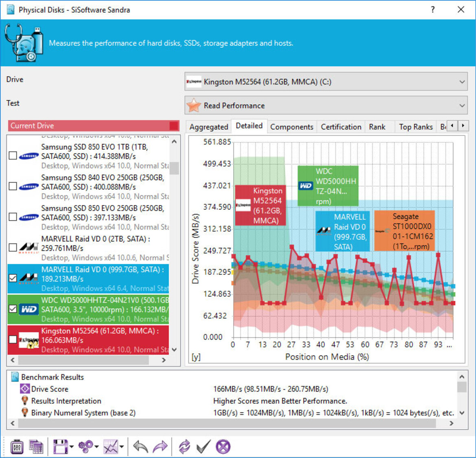
Task: Click the stethoscope disk module icon
Action: [x=24, y=43]
